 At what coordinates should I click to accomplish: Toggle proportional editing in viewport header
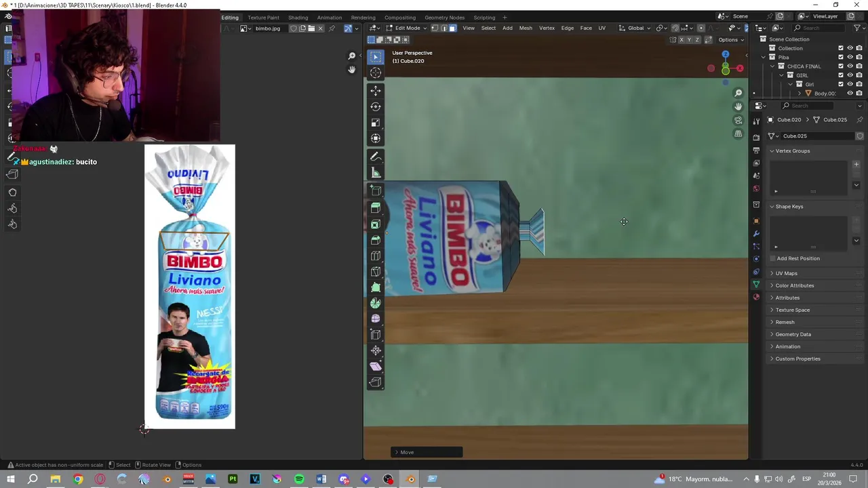pos(701,28)
